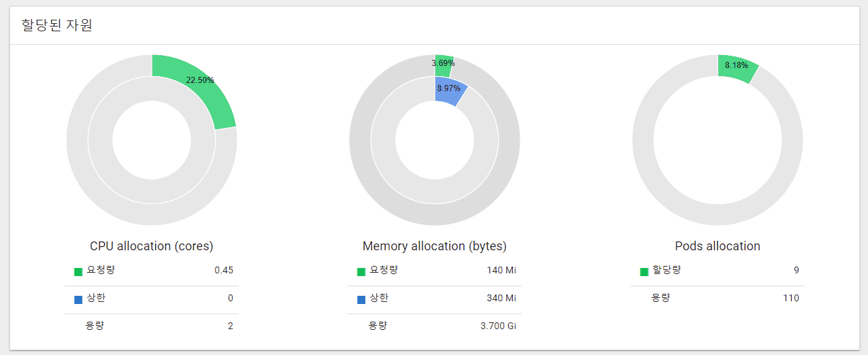Click the CPU allocation (cores) title
Screen dimensions: 868x355
click(x=152, y=246)
